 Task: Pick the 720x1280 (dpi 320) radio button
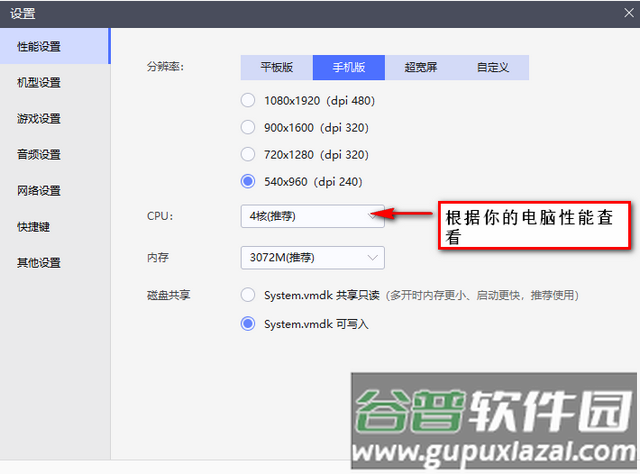248,155
